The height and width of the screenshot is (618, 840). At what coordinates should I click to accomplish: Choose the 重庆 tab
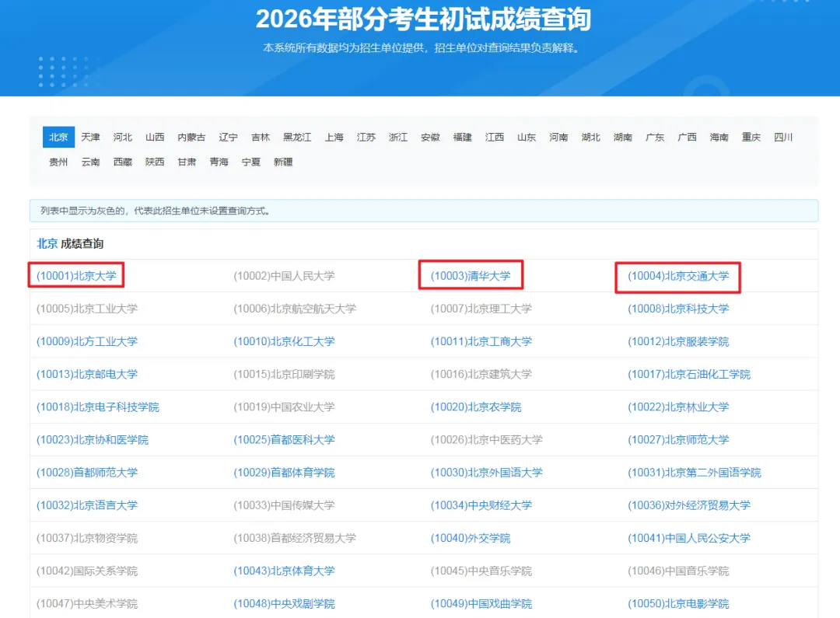(751, 137)
